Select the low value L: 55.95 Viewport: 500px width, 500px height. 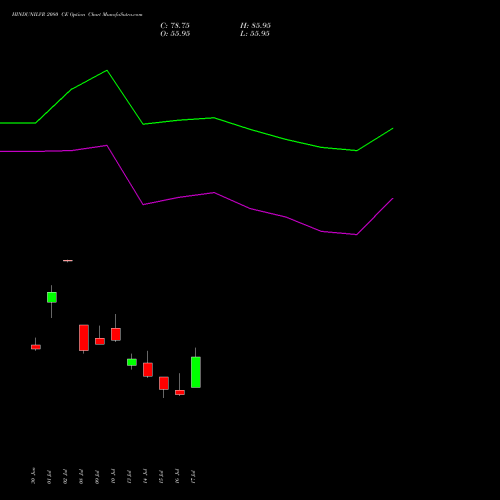255,34
